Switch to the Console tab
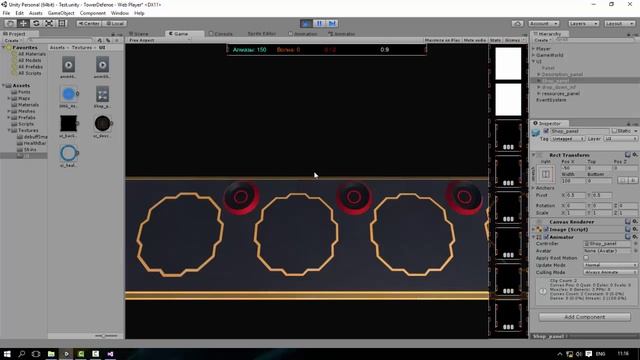 [x=221, y=34]
